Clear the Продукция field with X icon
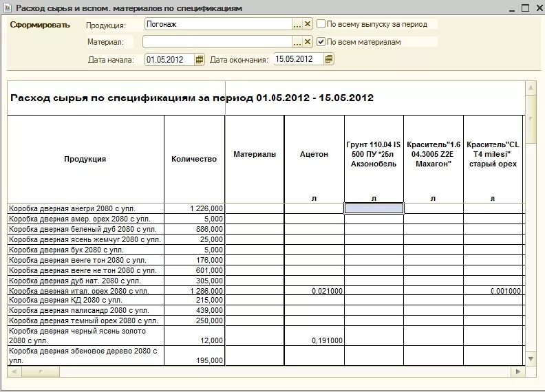 point(308,24)
